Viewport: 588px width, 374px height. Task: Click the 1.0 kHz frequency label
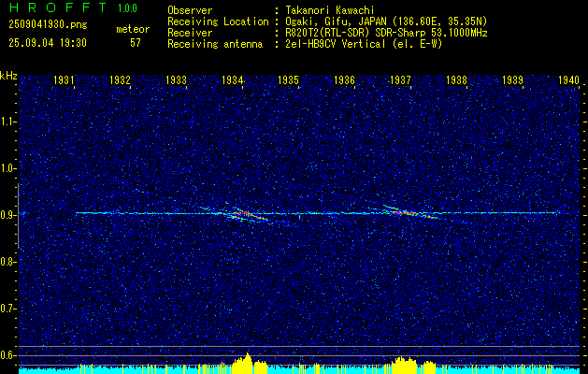coord(8,168)
